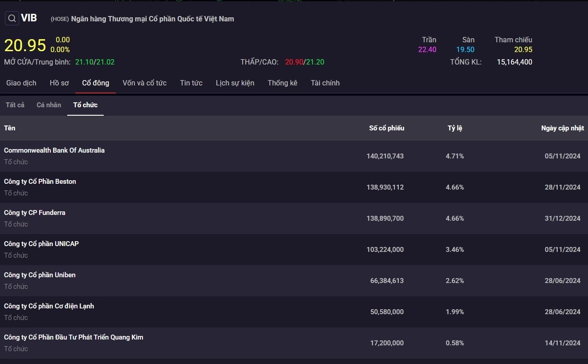Click the low price 20.90

(294, 62)
